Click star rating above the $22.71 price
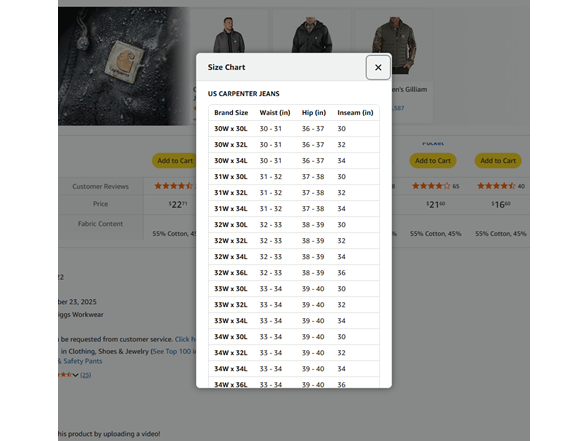 point(175,186)
